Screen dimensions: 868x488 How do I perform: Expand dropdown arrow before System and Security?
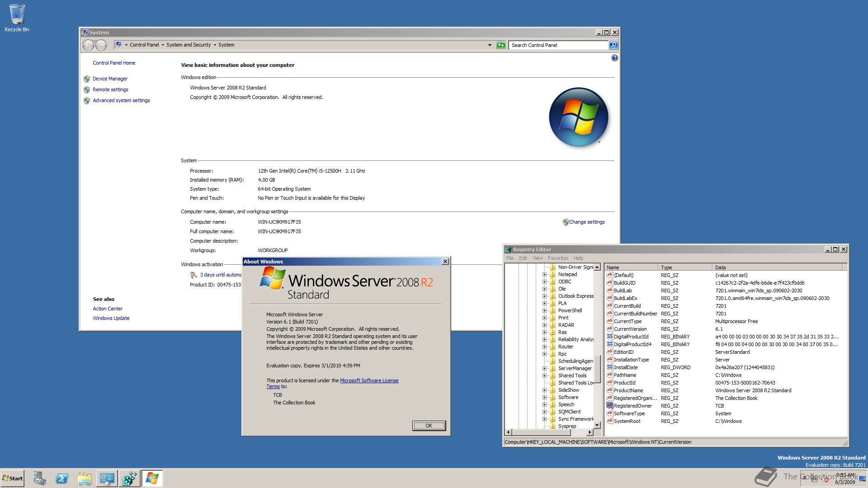coord(163,45)
